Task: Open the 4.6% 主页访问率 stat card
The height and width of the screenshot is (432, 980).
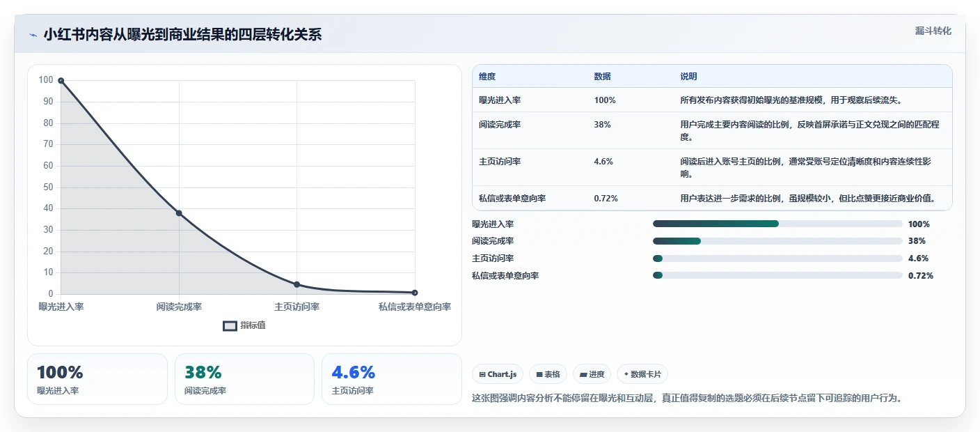Action: (x=392, y=379)
